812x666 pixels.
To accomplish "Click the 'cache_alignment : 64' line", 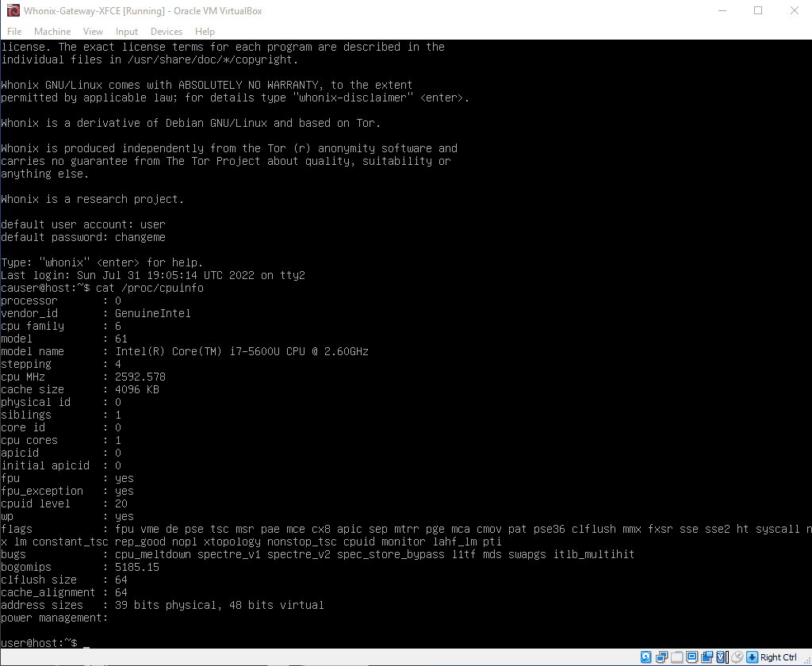I will (x=64, y=592).
